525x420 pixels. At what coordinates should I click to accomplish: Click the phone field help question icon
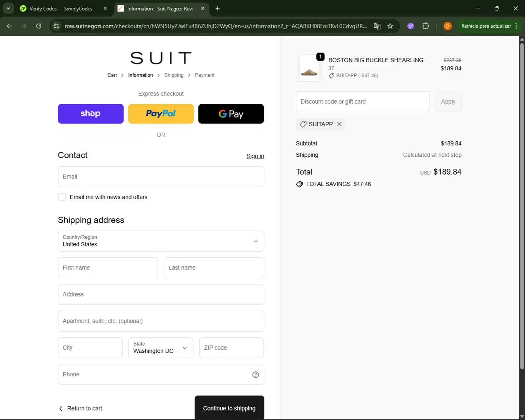[x=256, y=374]
